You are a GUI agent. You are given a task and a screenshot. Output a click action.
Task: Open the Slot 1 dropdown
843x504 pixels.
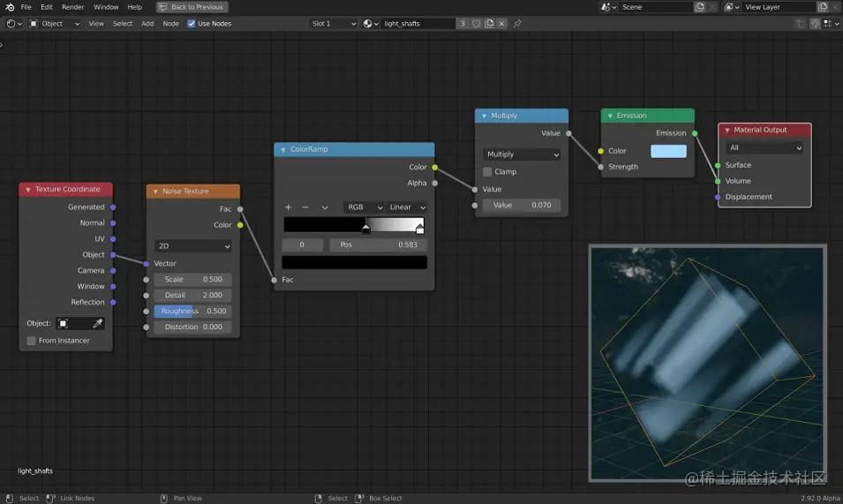tap(334, 24)
